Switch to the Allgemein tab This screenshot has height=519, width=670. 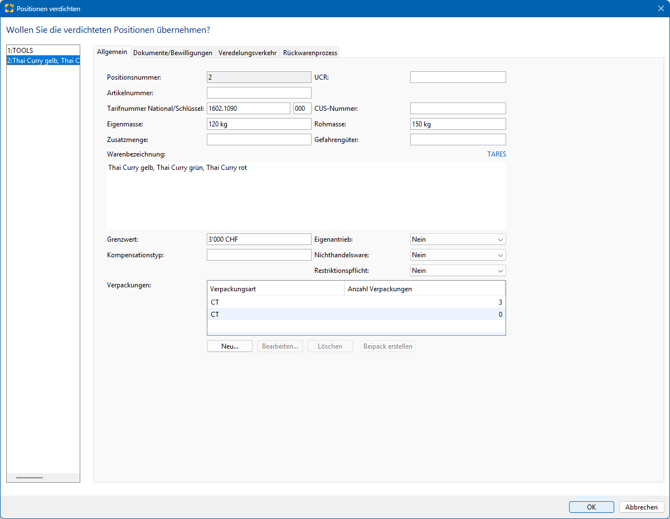(112, 52)
